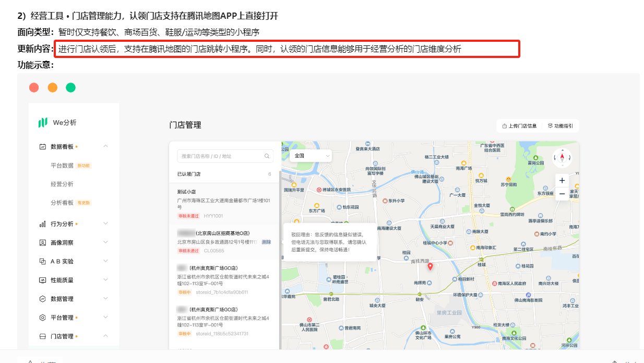The width and height of the screenshot is (644, 363).
Task: Expand the 性能质量 section chevron
Action: [x=106, y=280]
